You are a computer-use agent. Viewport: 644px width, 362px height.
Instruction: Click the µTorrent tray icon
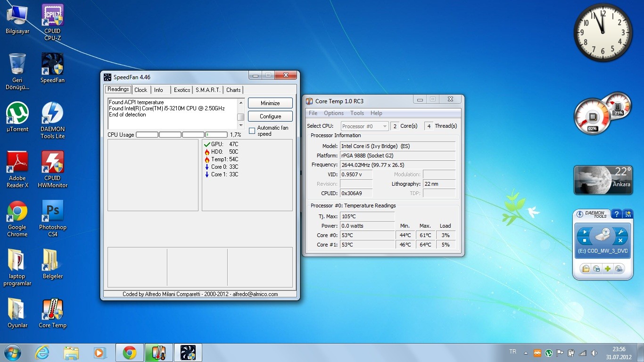[x=549, y=353]
